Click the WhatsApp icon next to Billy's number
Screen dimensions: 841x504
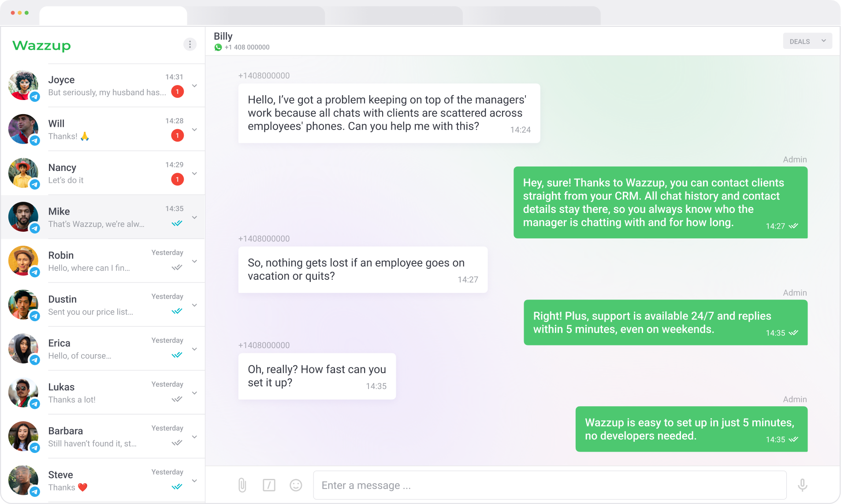pos(218,47)
